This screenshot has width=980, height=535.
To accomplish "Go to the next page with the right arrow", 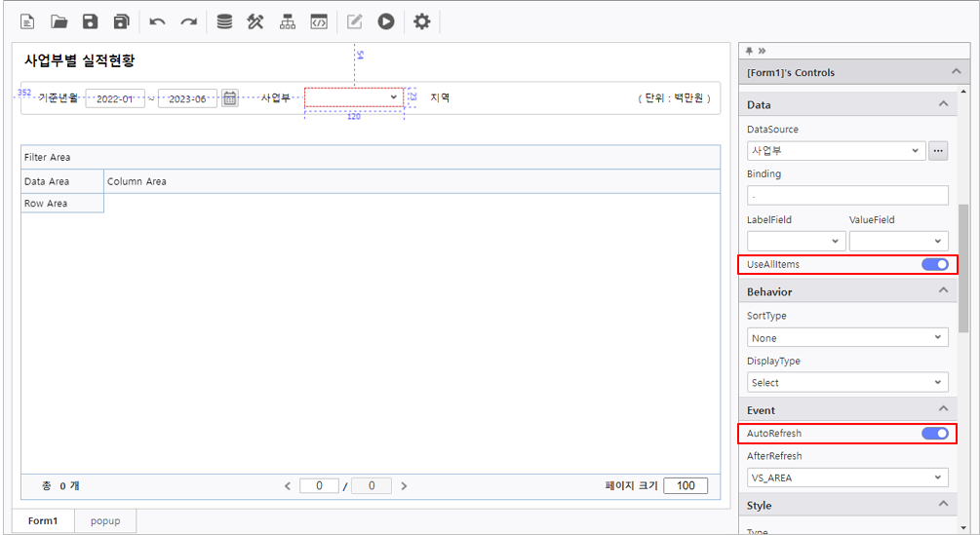I will [405, 485].
